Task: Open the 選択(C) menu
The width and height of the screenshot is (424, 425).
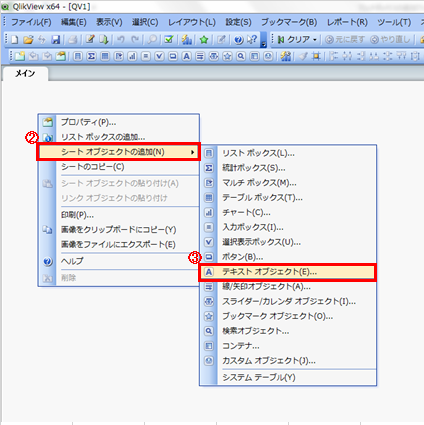Action: tap(145, 22)
